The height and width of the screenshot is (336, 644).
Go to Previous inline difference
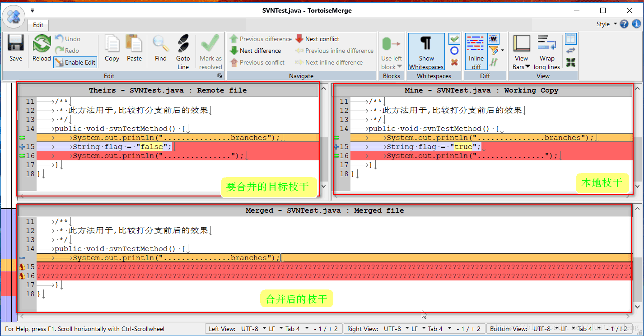334,51
